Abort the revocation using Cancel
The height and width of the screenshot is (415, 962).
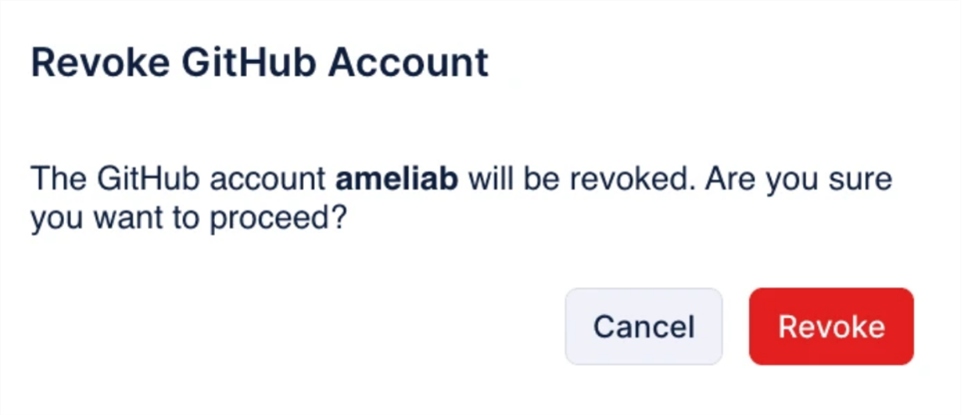[643, 327]
